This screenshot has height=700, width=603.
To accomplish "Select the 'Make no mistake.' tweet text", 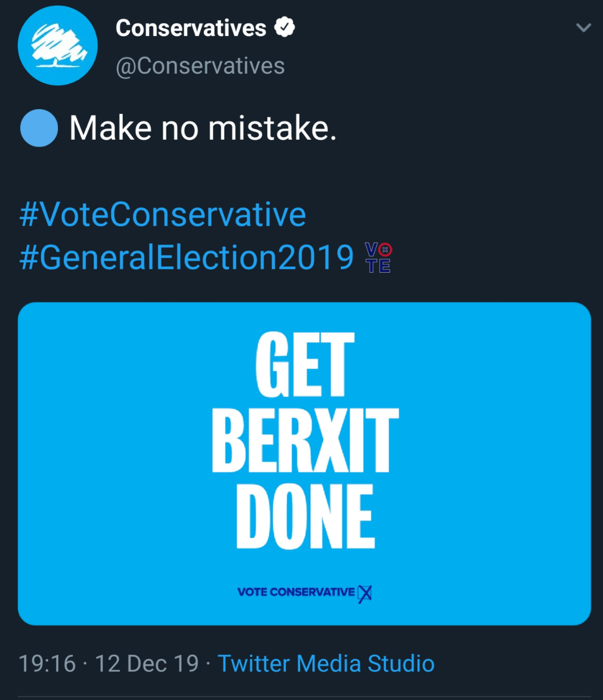I will pyautogui.click(x=203, y=128).
